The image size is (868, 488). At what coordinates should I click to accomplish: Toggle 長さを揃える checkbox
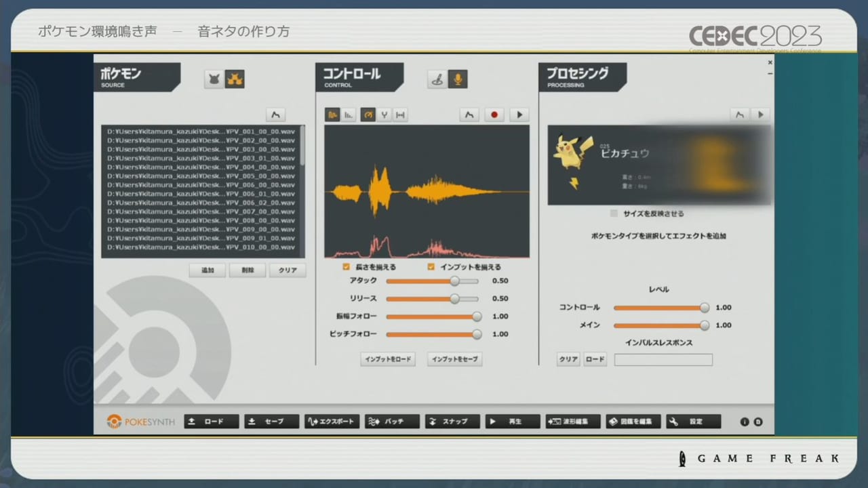[346, 267]
